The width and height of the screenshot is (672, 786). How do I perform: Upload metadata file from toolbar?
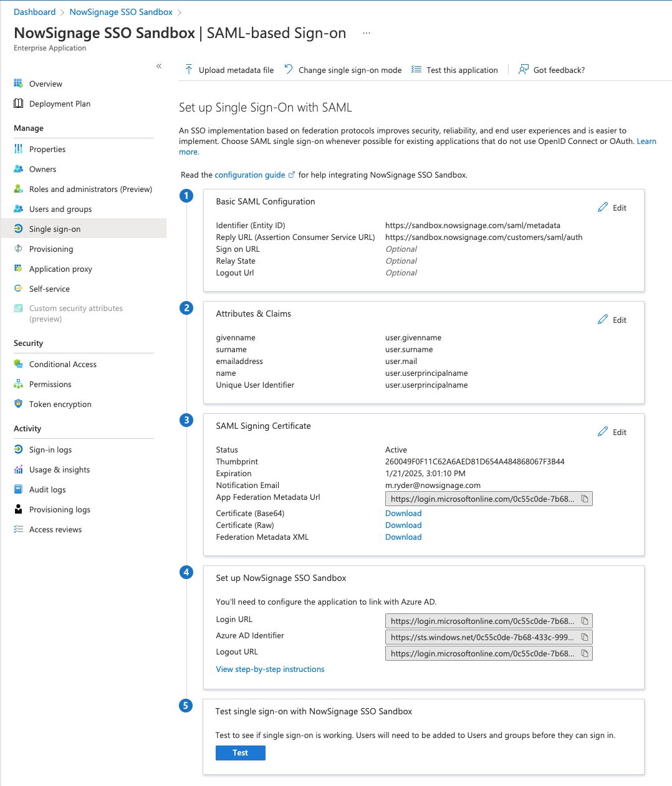(x=229, y=70)
